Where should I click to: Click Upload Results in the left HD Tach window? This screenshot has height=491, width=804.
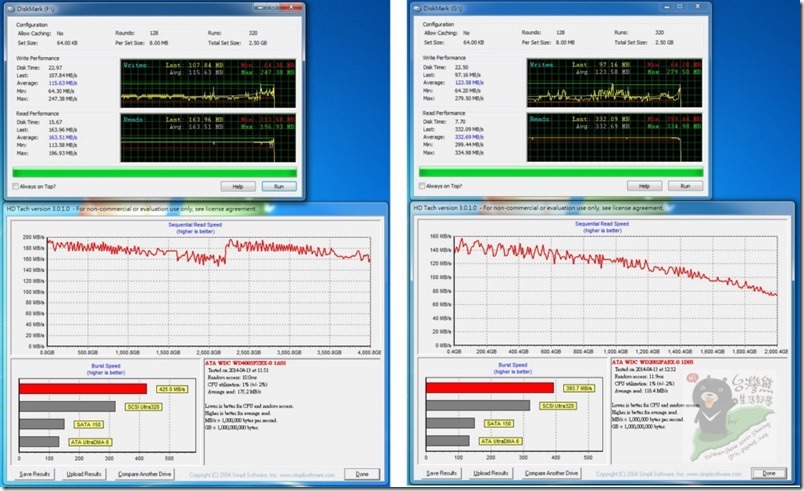click(84, 474)
